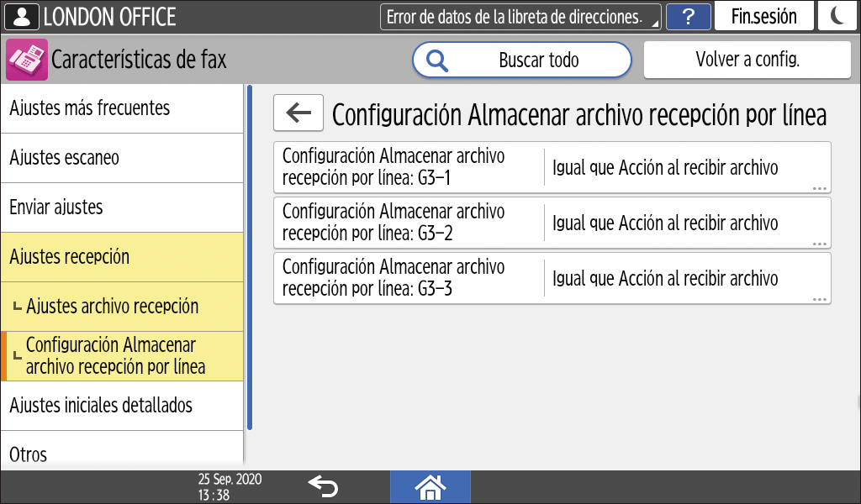This screenshot has width=861, height=504.
Task: Open G3-1 line storage setting
Action: tap(552, 168)
